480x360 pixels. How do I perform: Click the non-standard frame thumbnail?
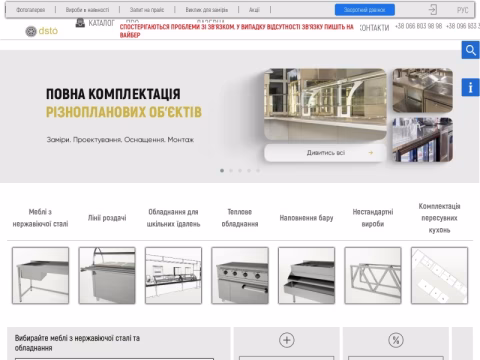[x=373, y=275]
